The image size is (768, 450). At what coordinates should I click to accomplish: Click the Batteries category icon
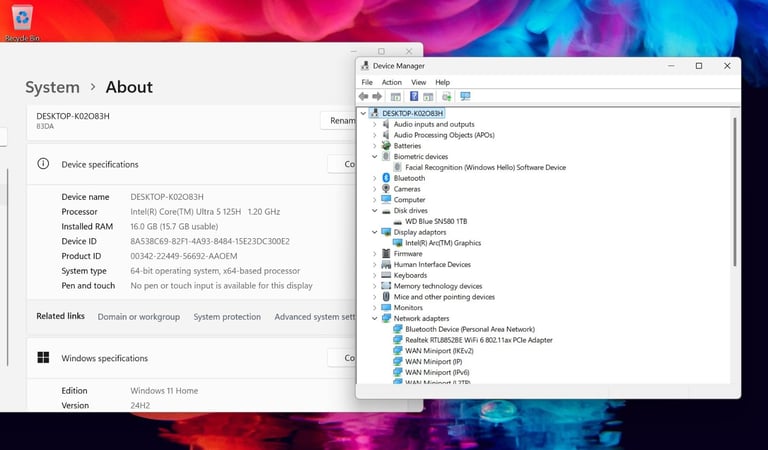386,145
